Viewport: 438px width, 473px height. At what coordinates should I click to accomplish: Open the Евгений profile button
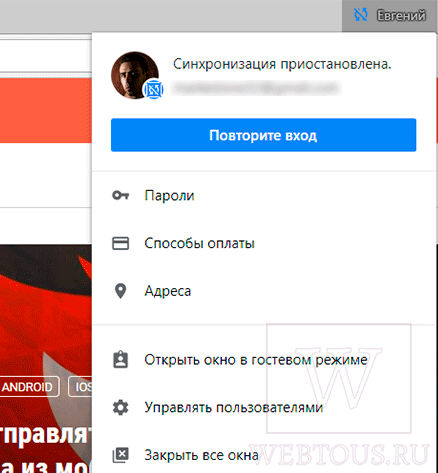389,15
